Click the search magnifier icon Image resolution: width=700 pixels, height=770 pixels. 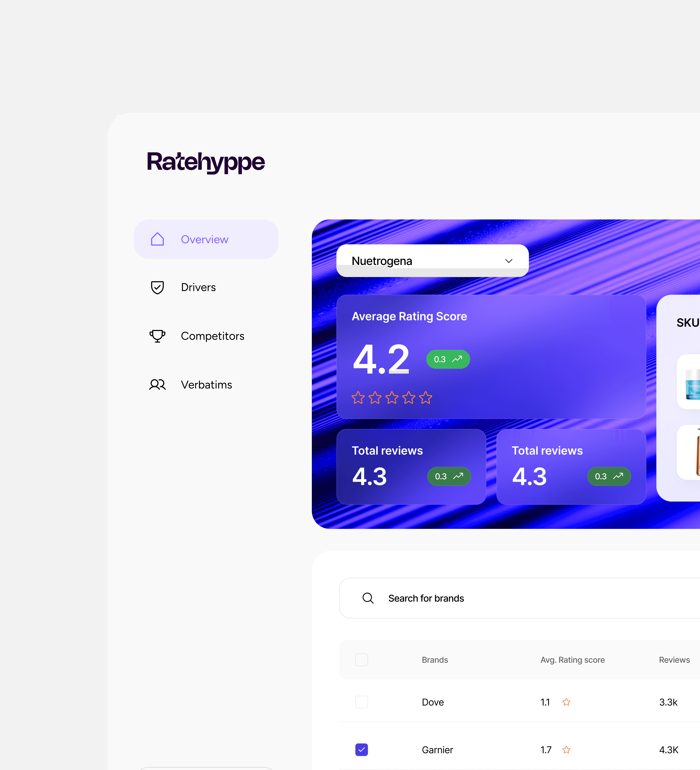coord(368,598)
